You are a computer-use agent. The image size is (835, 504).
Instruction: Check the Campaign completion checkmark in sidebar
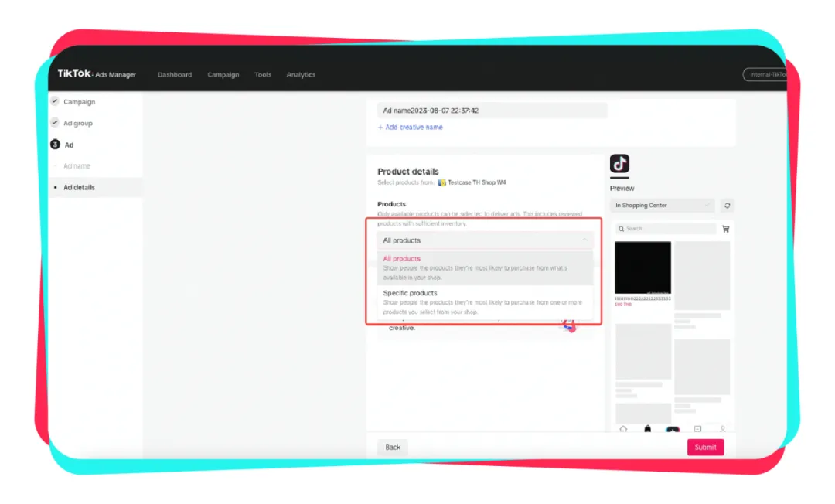[54, 100]
